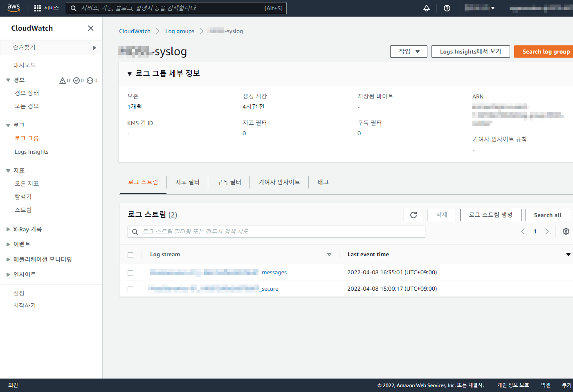
Task: Switch to the 지표 필터 tab
Action: [x=187, y=182]
